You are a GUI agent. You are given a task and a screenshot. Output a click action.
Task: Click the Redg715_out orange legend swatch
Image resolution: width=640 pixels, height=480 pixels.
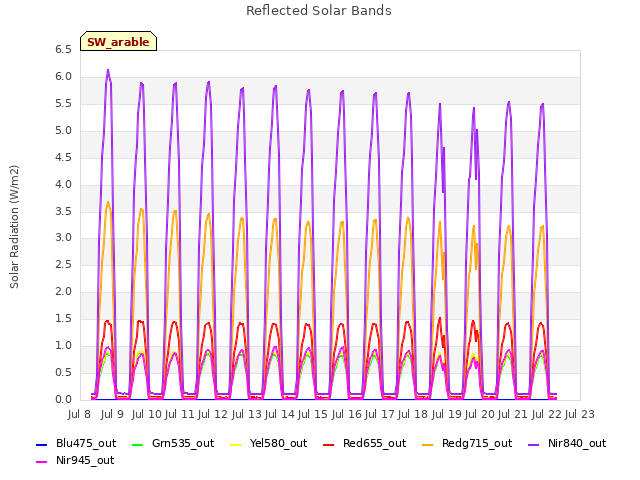[x=427, y=444]
